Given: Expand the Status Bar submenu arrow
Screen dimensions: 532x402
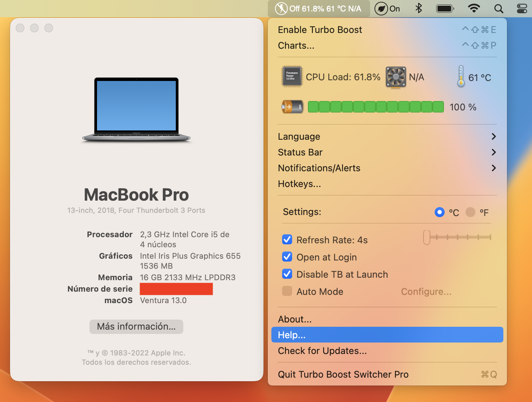Looking at the screenshot, I should tap(494, 152).
